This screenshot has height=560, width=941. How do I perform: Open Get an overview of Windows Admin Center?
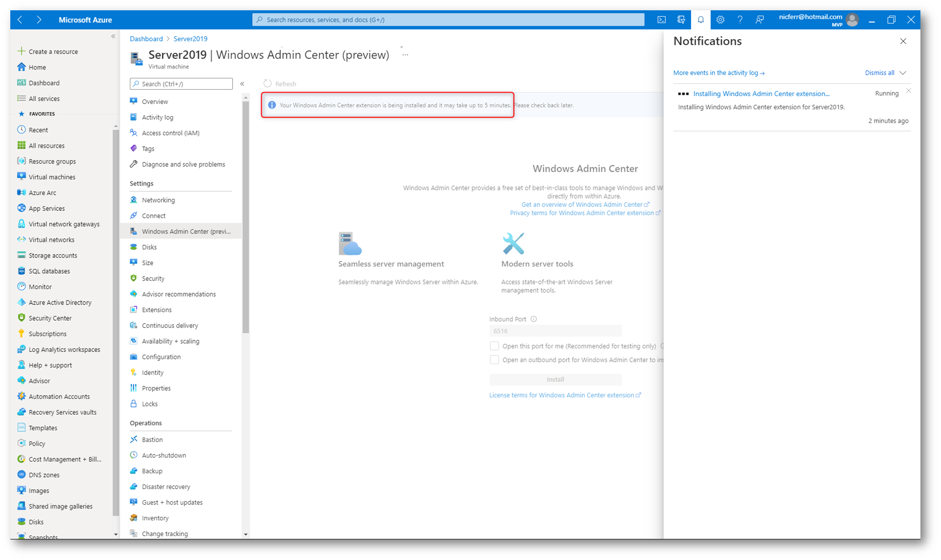click(x=585, y=205)
